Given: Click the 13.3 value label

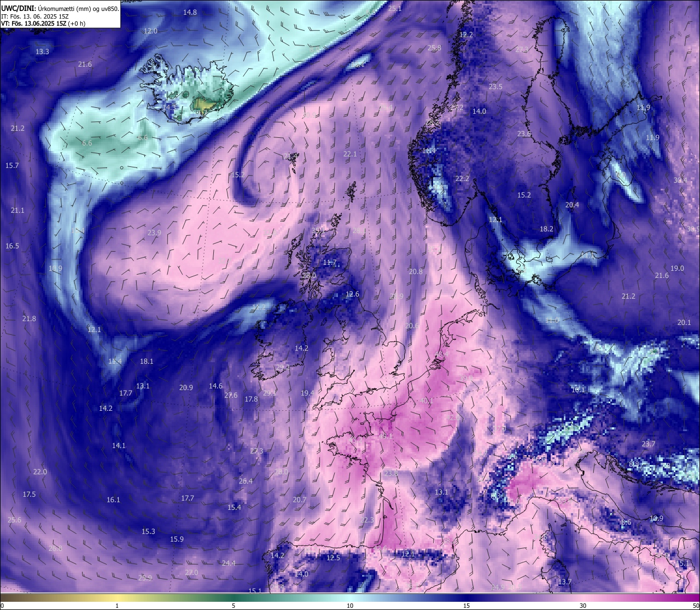Looking at the screenshot, I should 42,51.
